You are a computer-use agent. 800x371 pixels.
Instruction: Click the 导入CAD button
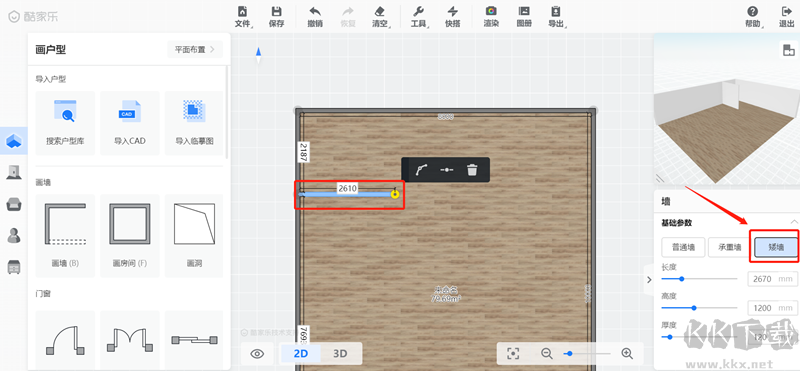(x=130, y=123)
